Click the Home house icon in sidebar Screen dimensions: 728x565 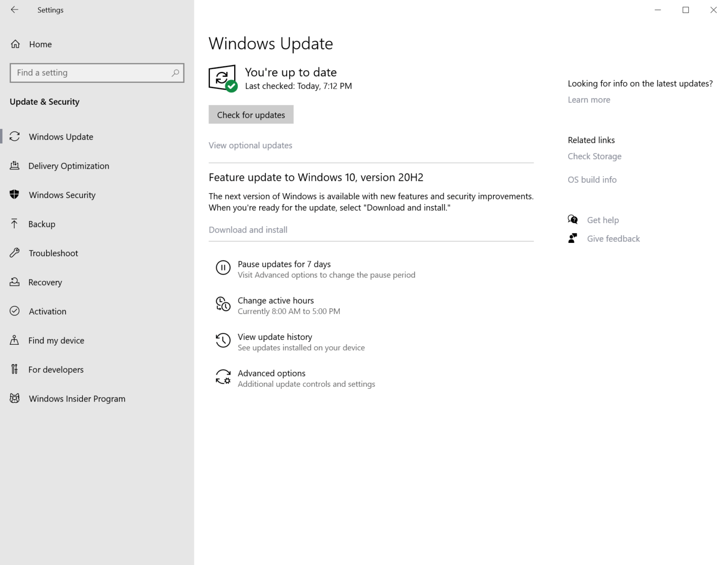[15, 44]
